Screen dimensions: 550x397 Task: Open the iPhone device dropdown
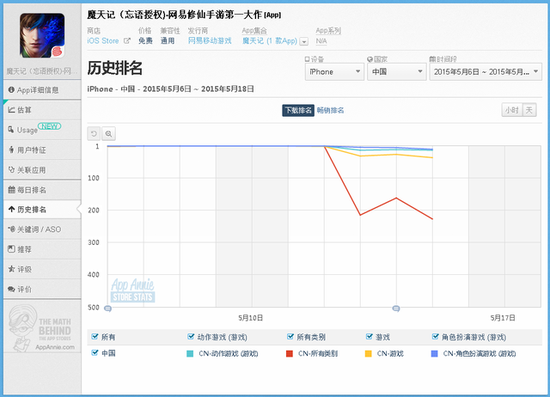(335, 72)
